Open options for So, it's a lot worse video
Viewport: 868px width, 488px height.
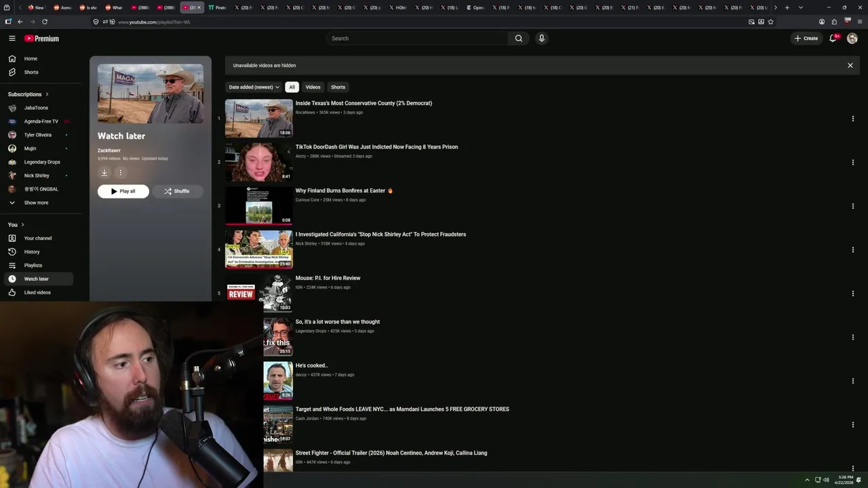pos(852,337)
